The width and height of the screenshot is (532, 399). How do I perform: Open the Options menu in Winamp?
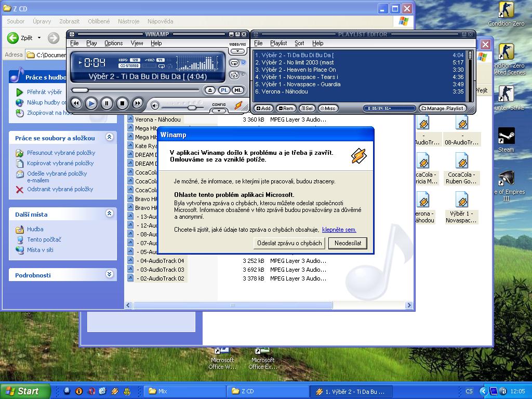pyautogui.click(x=113, y=43)
